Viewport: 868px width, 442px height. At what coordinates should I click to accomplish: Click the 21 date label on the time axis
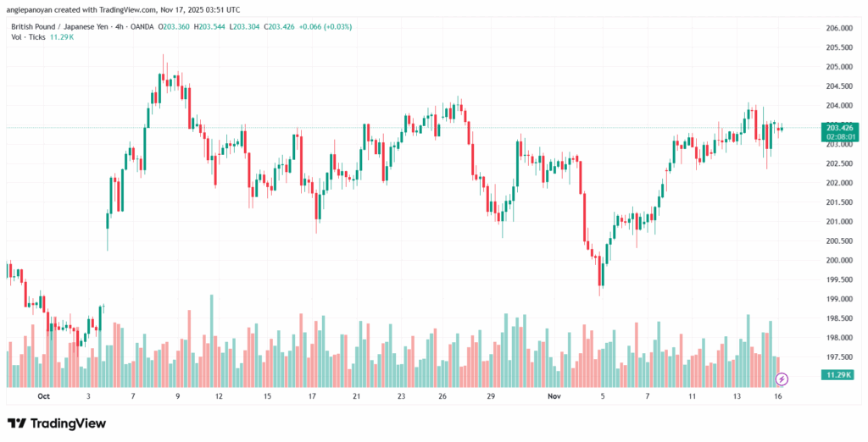point(357,395)
